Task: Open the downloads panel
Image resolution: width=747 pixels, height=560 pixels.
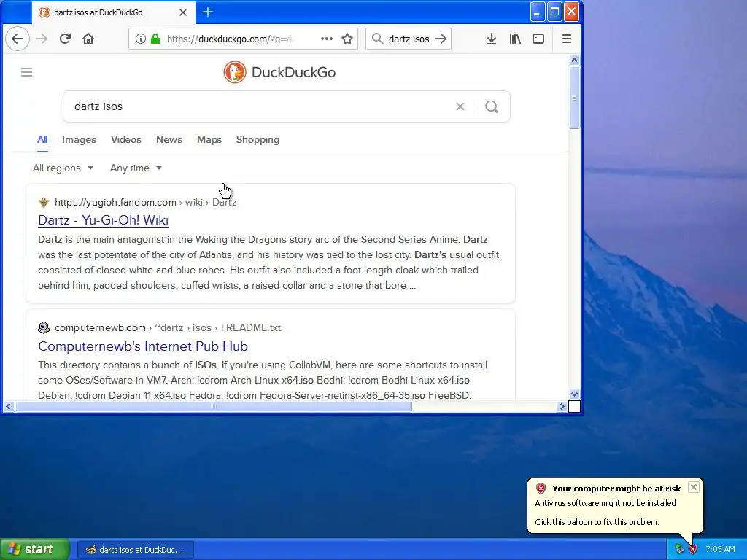Action: [x=492, y=39]
